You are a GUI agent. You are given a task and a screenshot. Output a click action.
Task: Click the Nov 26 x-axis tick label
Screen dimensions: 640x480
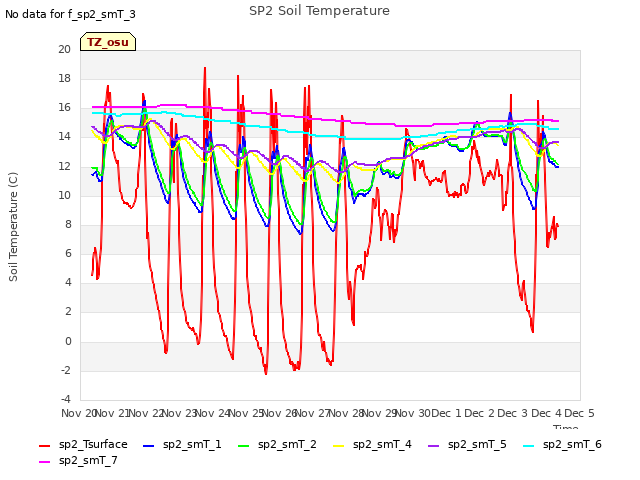(279, 413)
